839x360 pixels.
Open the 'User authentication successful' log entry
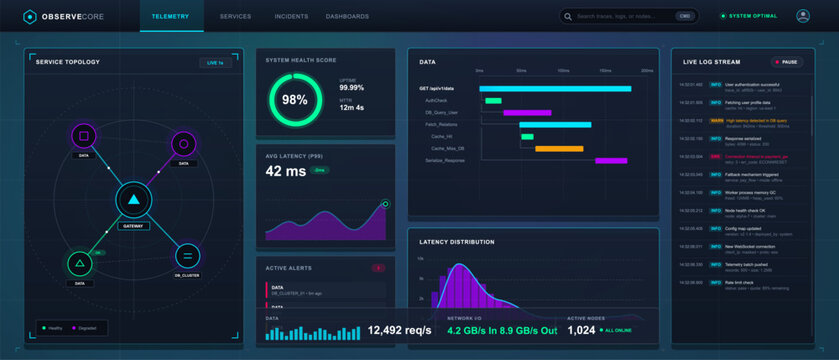click(743, 87)
